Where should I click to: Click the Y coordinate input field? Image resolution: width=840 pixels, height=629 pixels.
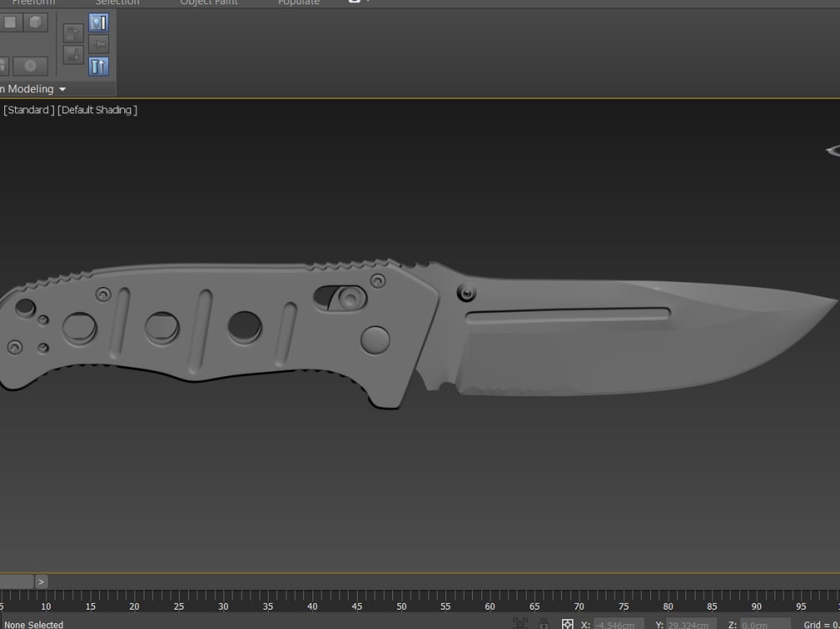click(x=691, y=625)
